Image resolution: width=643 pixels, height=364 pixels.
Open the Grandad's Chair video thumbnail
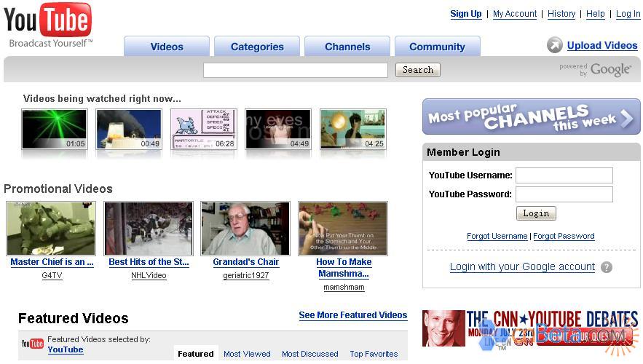coord(245,229)
